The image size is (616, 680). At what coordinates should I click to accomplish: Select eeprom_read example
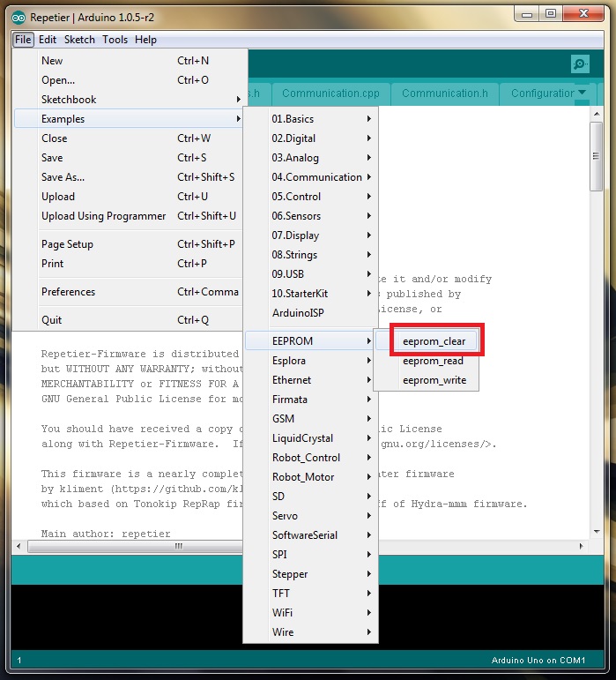pyautogui.click(x=433, y=361)
